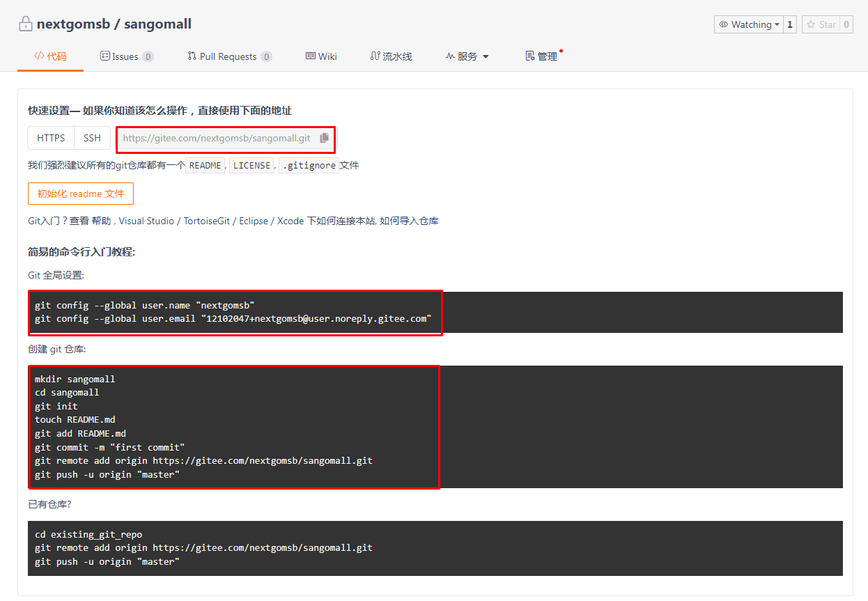Viewport: 868px width, 601px height.
Task: Open the sangomall repository link
Action: [157, 24]
